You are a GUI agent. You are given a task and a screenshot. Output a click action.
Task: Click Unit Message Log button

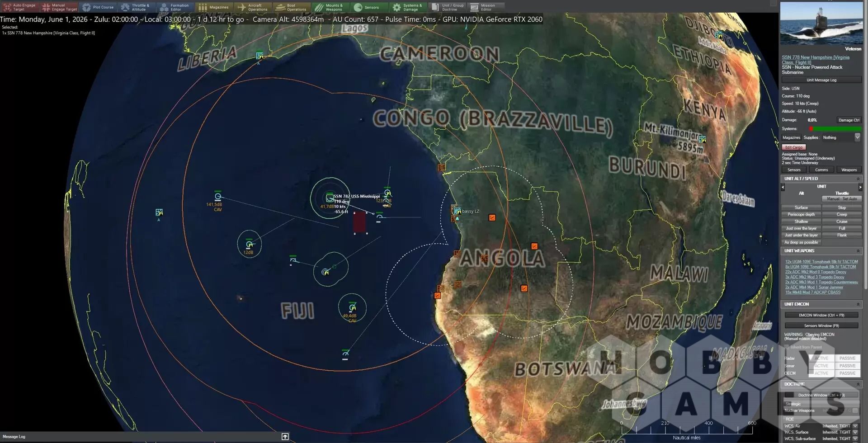click(x=821, y=80)
